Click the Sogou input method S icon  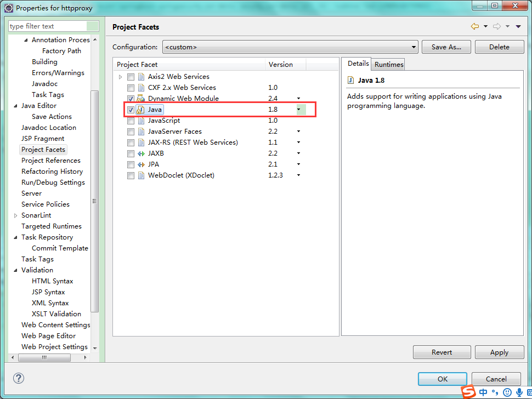[x=469, y=392]
